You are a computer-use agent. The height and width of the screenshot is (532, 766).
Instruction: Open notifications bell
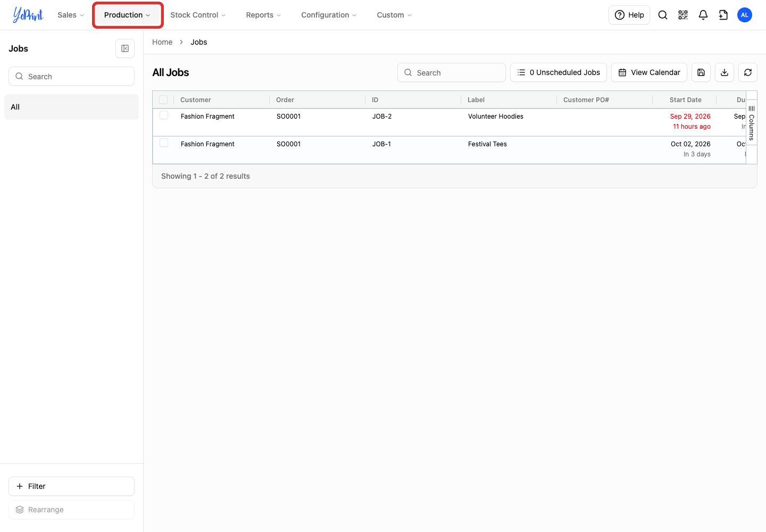tap(703, 15)
